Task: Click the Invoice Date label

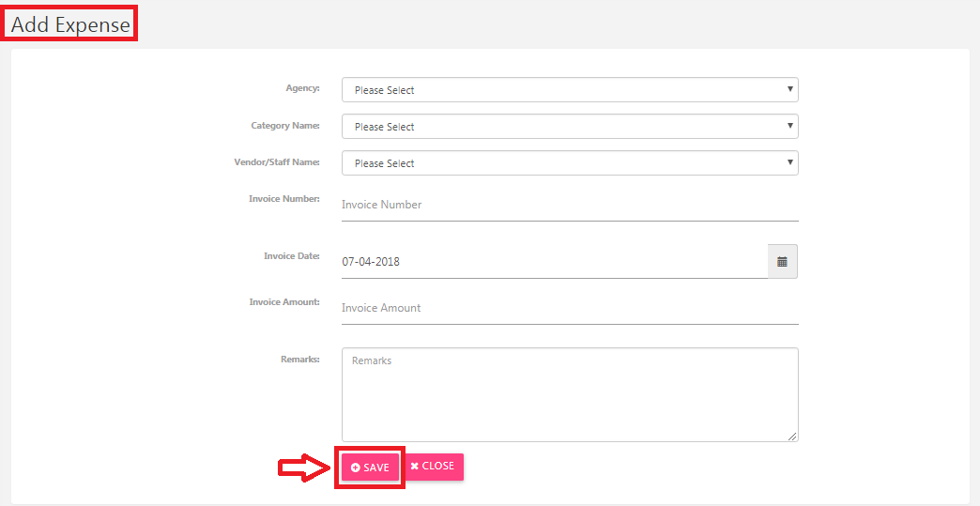Action: pyautogui.click(x=292, y=255)
